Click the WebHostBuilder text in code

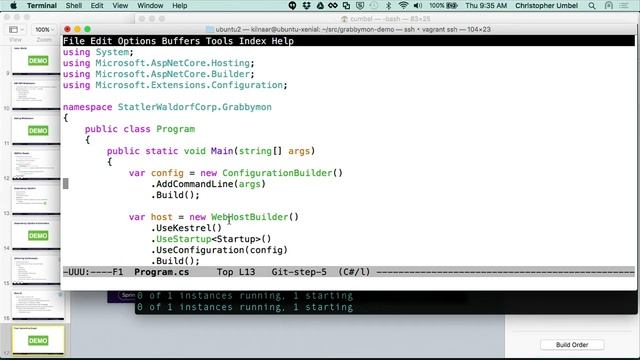point(249,217)
